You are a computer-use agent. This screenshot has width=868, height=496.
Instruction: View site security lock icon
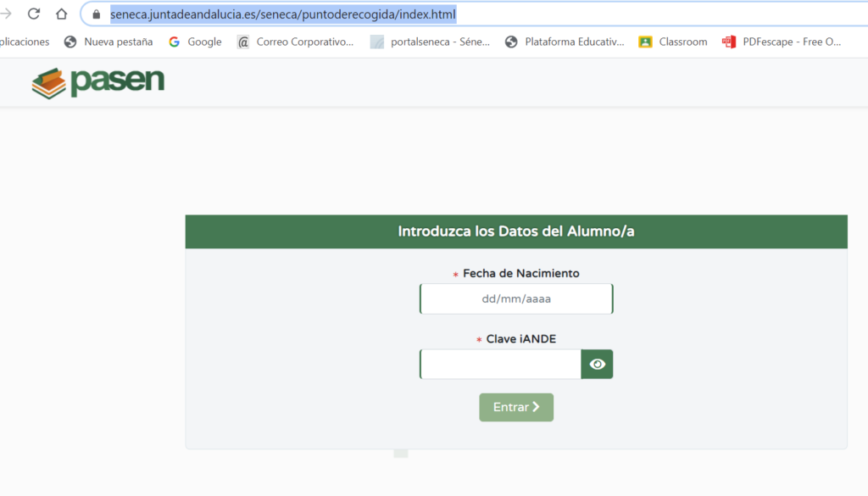click(97, 14)
